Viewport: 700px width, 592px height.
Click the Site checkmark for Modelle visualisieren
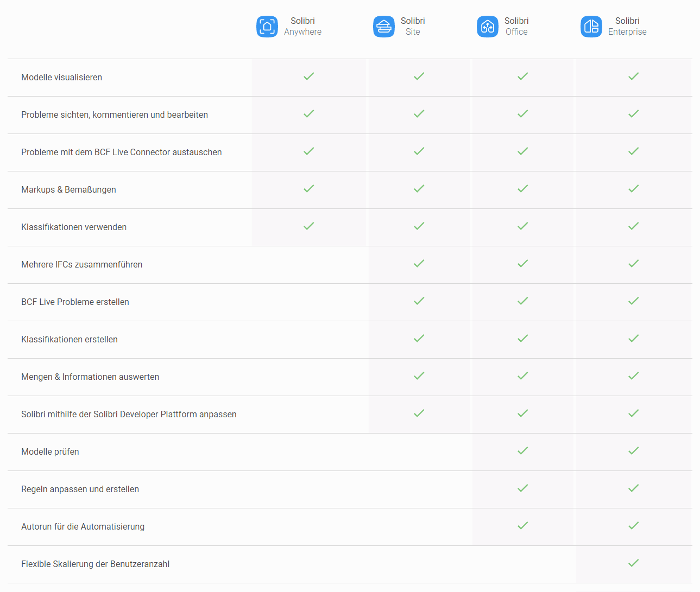pos(419,77)
